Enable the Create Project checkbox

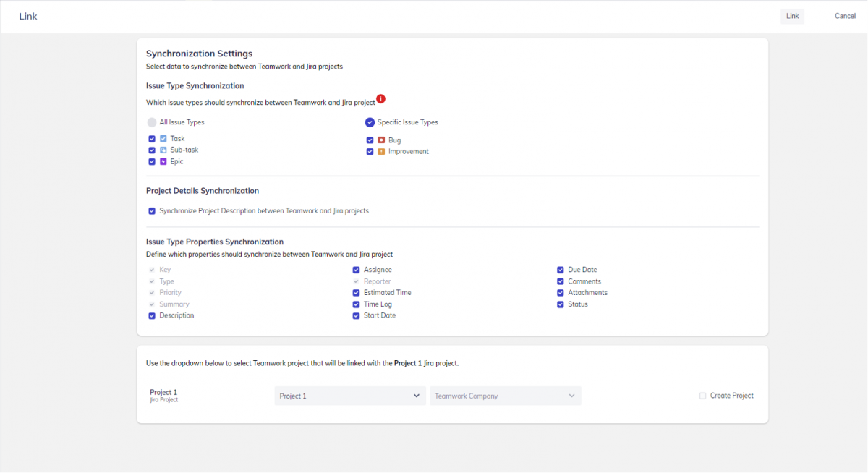(702, 396)
